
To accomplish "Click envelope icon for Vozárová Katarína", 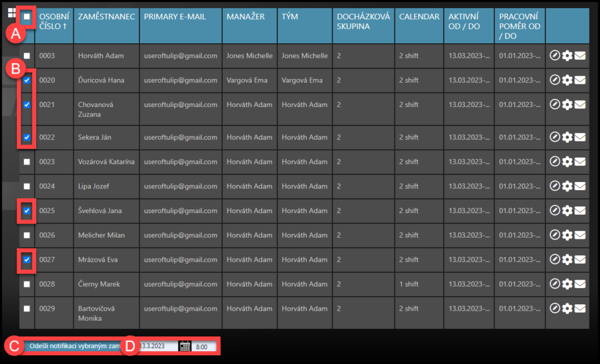I will tap(580, 162).
